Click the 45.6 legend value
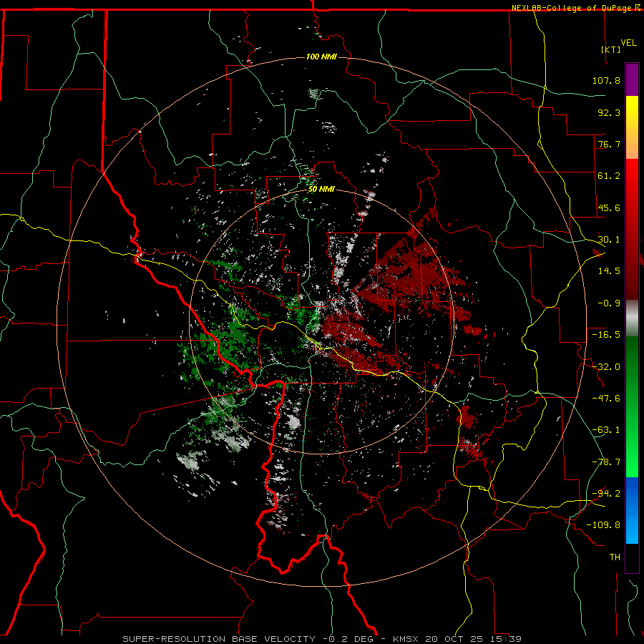 609,208
